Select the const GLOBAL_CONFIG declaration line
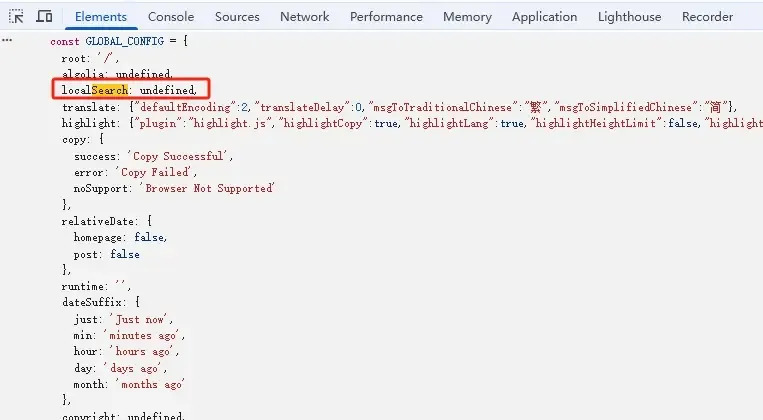The width and height of the screenshot is (763, 420). click(x=119, y=41)
